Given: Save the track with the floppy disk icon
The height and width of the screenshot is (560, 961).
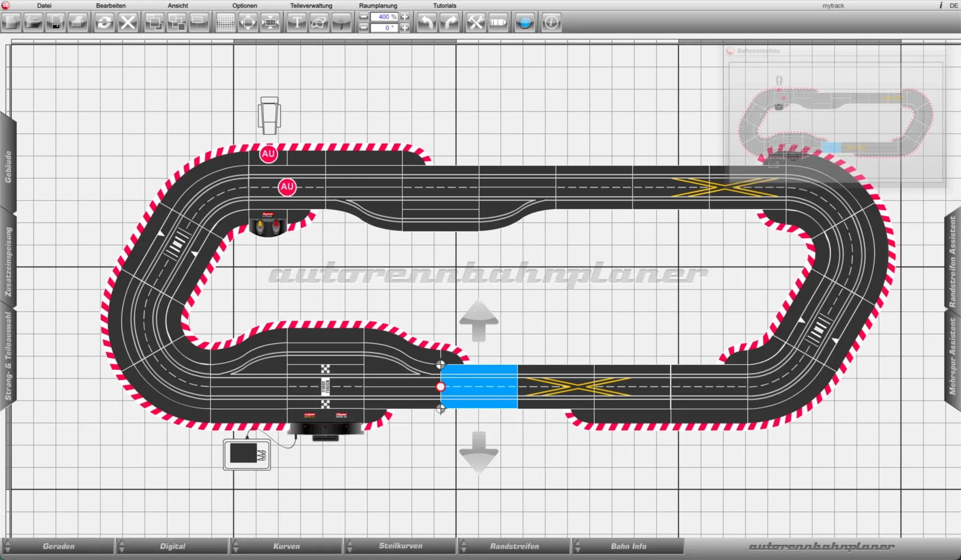Looking at the screenshot, I should tap(55, 23).
